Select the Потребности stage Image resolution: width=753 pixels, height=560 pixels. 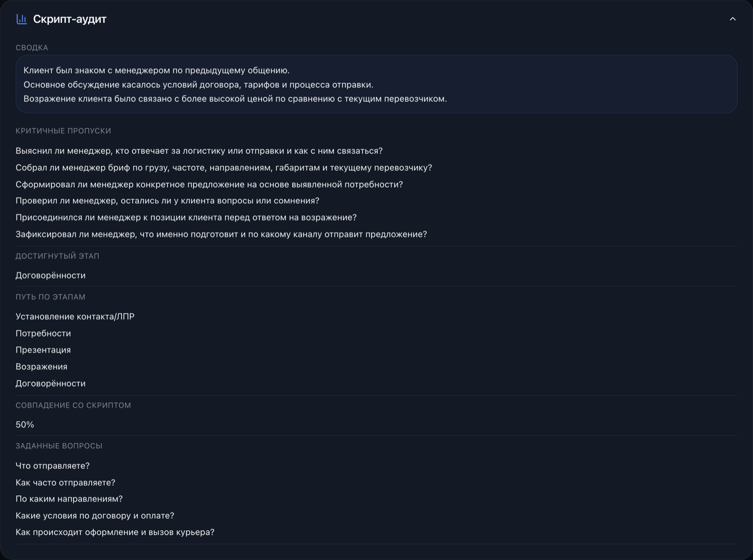[43, 333]
